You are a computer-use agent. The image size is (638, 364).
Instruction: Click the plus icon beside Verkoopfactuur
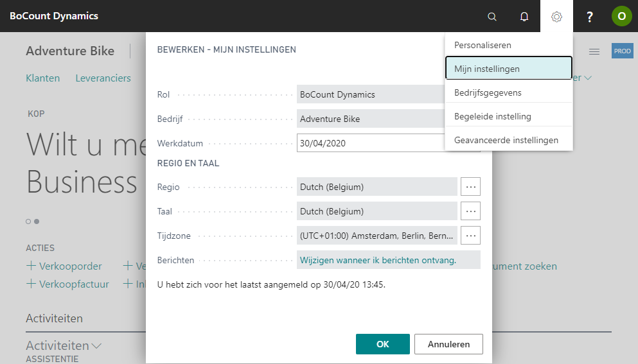(31, 284)
